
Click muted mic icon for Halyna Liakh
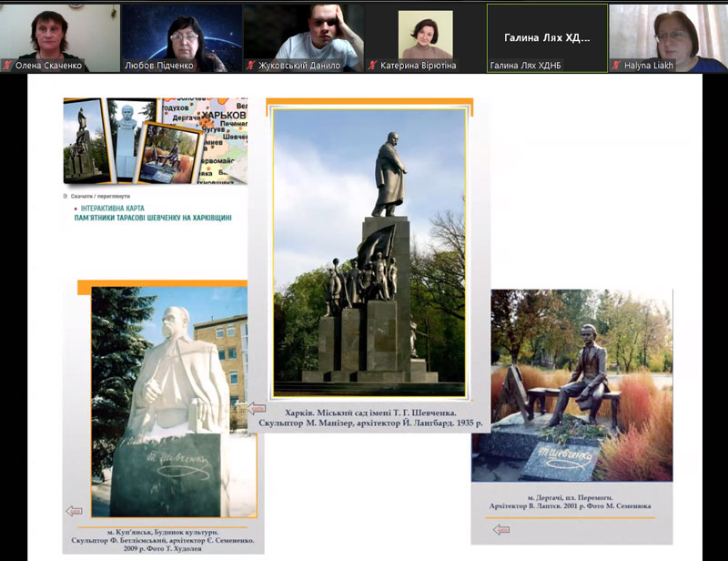617,66
